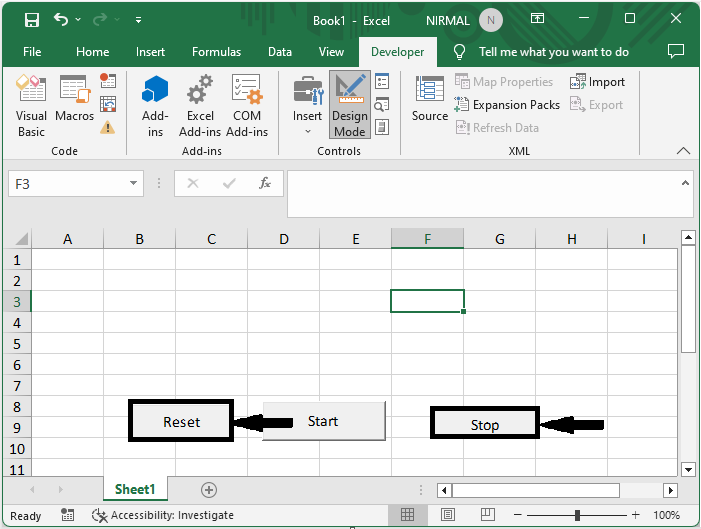
Task: Click the Name Box showing F3
Action: (67, 184)
